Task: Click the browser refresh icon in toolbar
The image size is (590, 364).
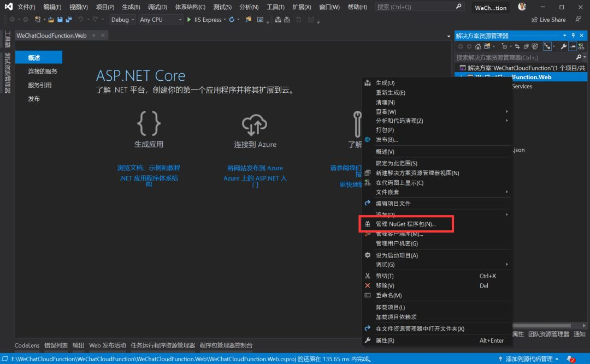Action: pyautogui.click(x=232, y=20)
